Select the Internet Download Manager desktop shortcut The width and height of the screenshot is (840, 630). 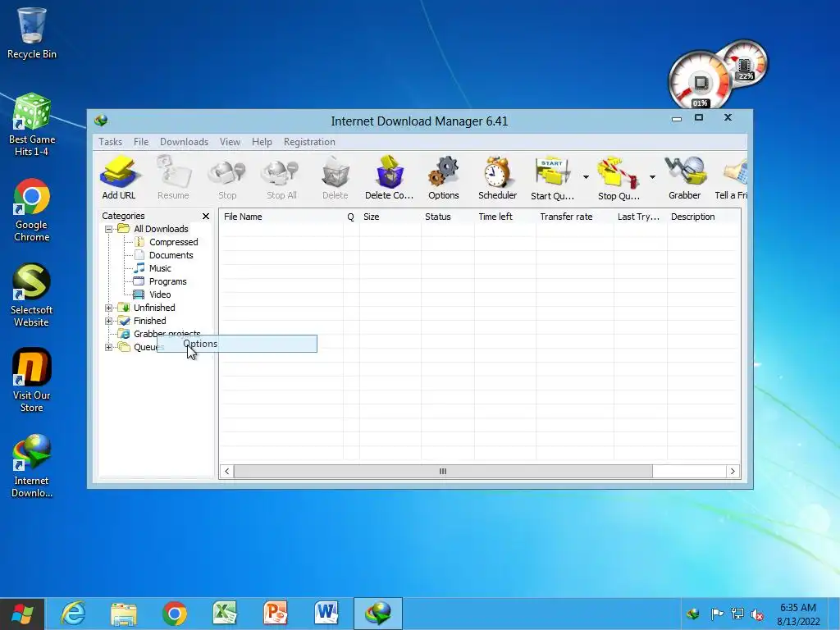[32, 466]
